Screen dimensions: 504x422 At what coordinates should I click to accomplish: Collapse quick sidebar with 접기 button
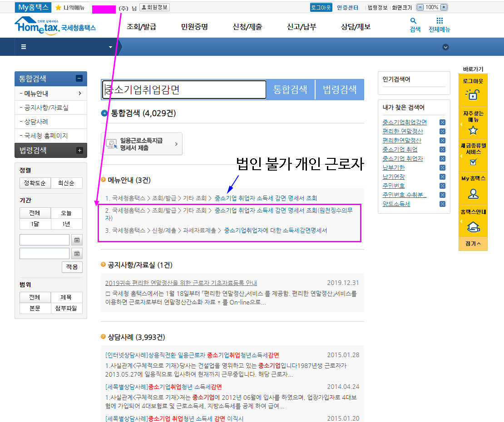coord(473,244)
